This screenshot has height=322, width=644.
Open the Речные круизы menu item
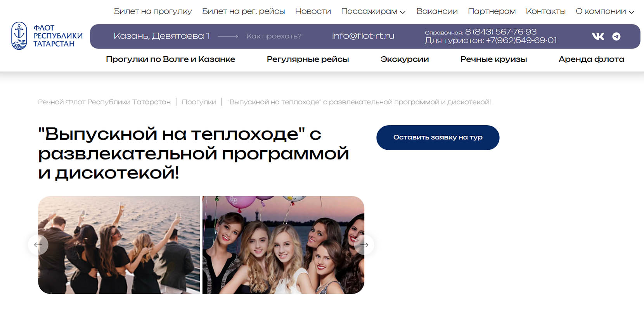tap(493, 59)
